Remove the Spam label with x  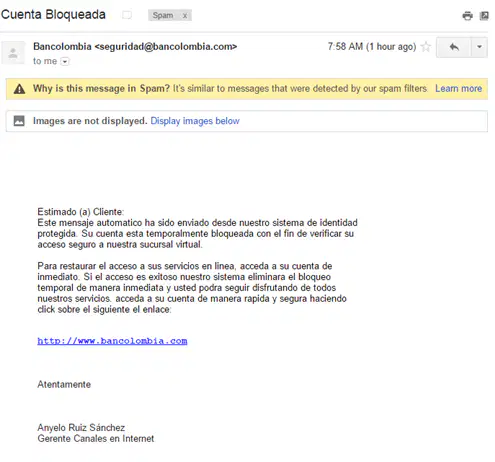coord(185,16)
